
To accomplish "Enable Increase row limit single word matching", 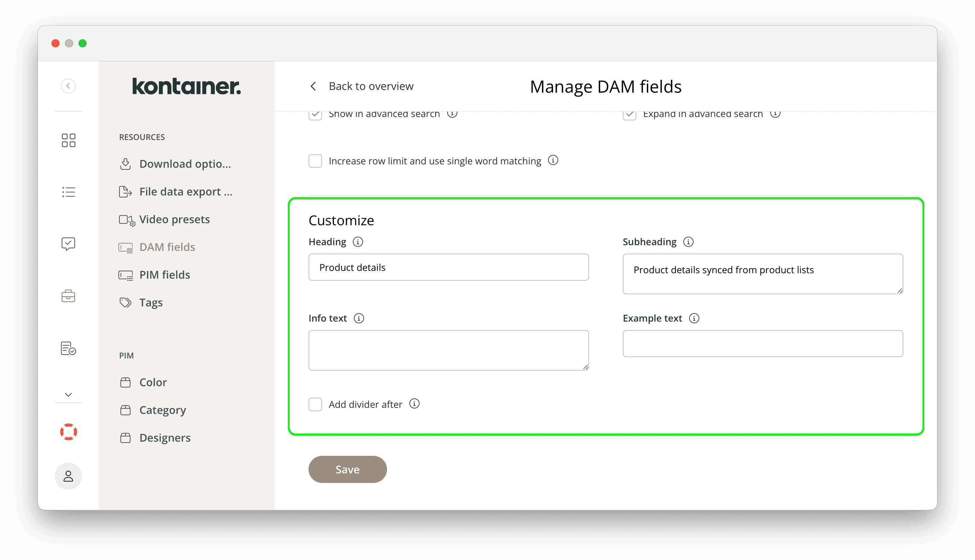I will pos(315,161).
